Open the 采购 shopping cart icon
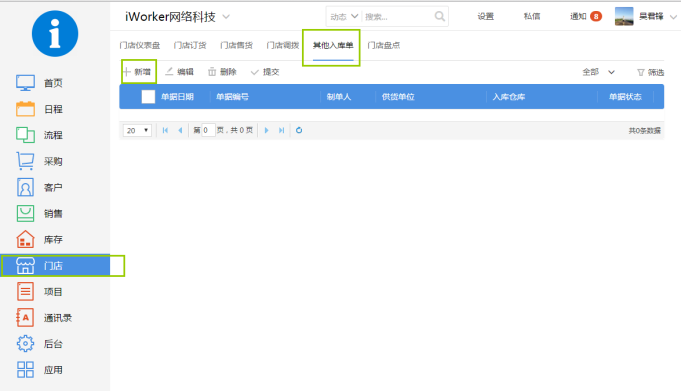This screenshot has width=681, height=392. (25, 161)
